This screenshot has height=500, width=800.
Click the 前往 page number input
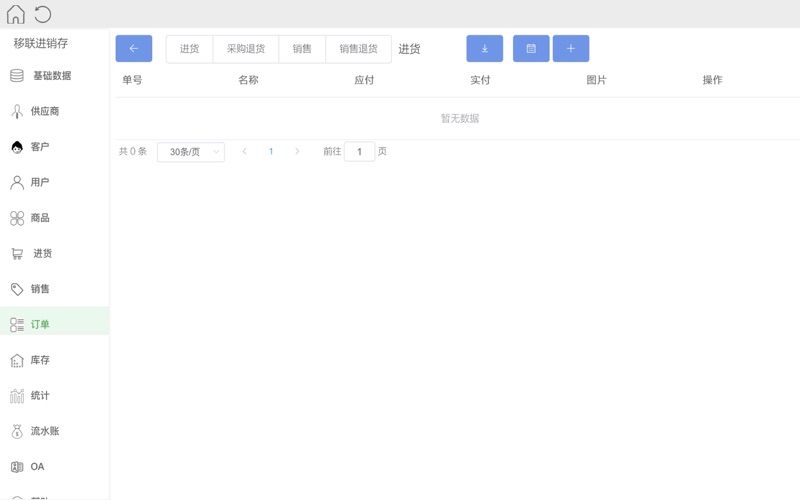tap(359, 152)
